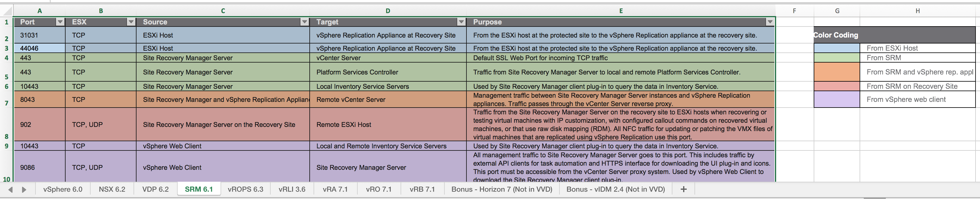Viewport: 980px width, 199px height.
Task: Select column C header
Action: (x=223, y=11)
